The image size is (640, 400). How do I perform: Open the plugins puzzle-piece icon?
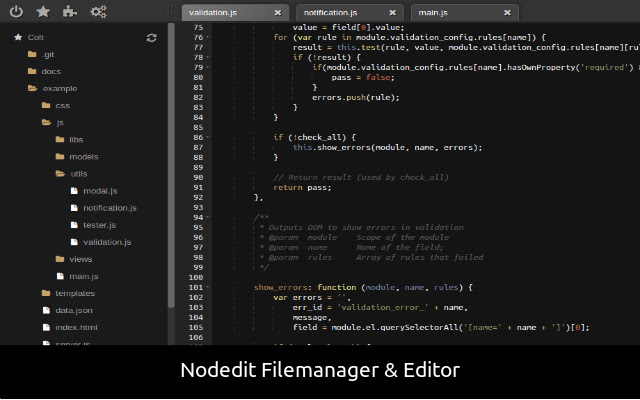(70, 11)
